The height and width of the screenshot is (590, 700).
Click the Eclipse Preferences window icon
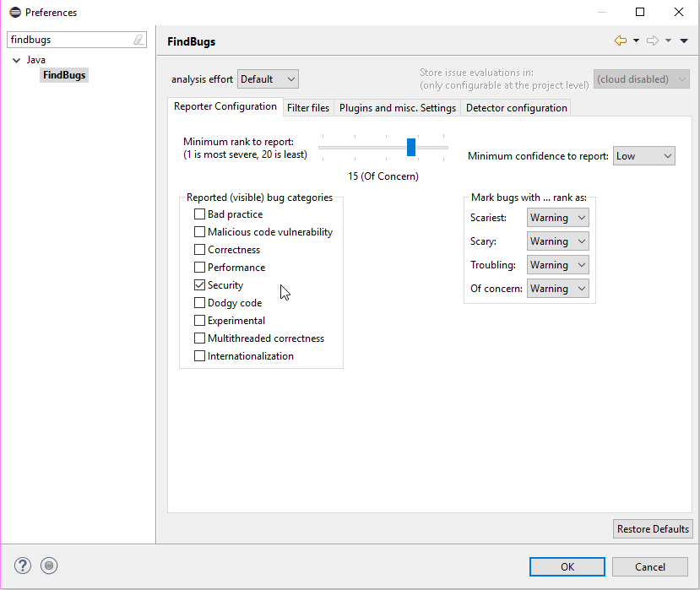coord(15,12)
